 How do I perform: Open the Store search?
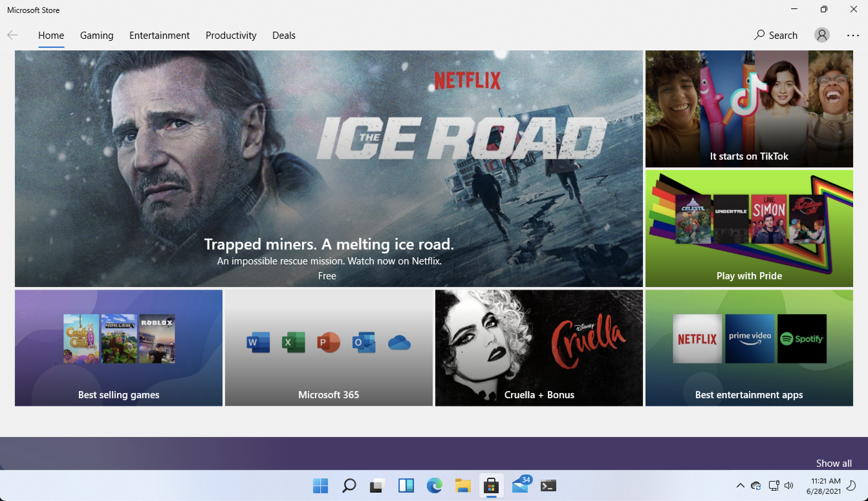point(776,35)
